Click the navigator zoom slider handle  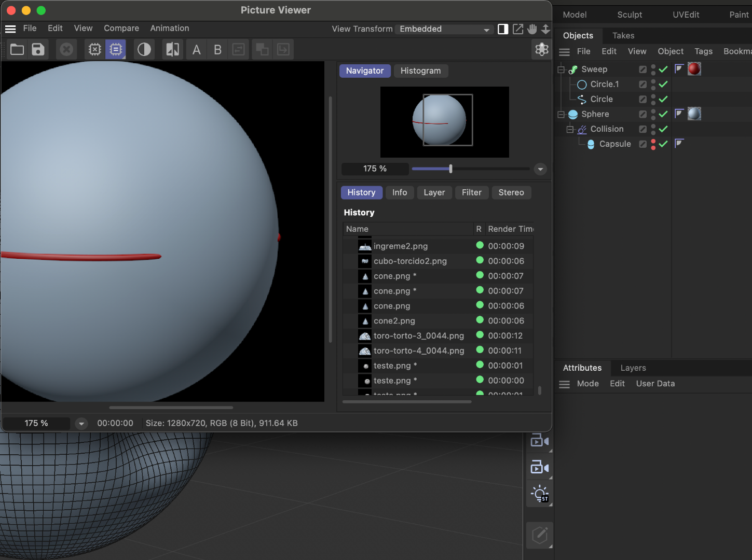tap(450, 169)
